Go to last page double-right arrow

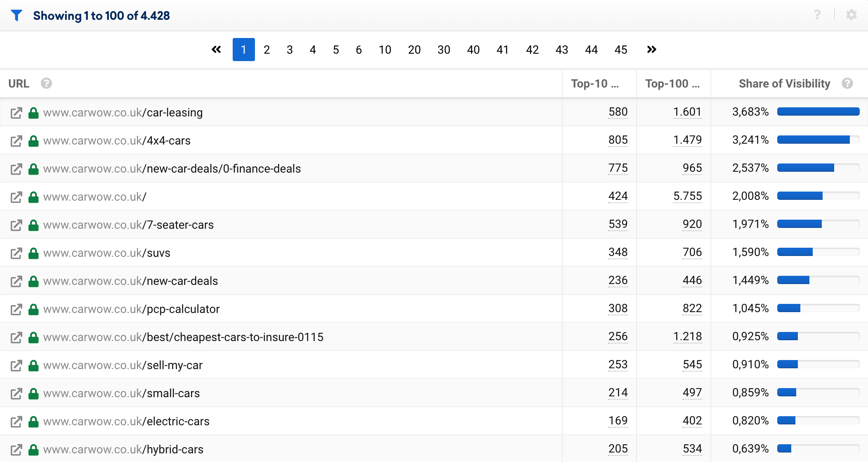651,50
